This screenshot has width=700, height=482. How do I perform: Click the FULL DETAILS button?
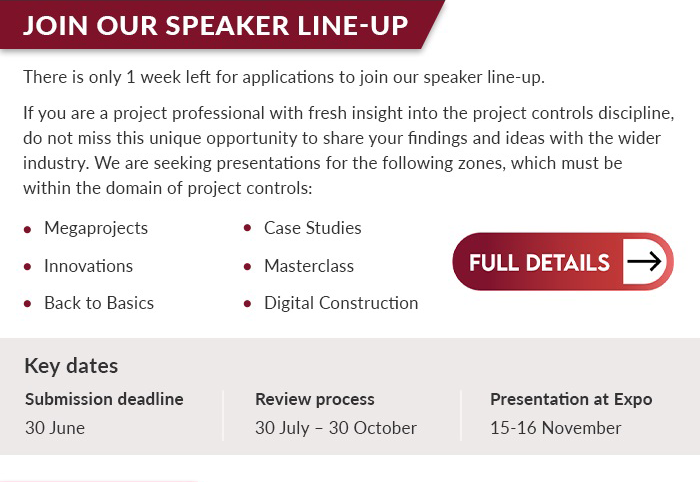[x=563, y=262]
